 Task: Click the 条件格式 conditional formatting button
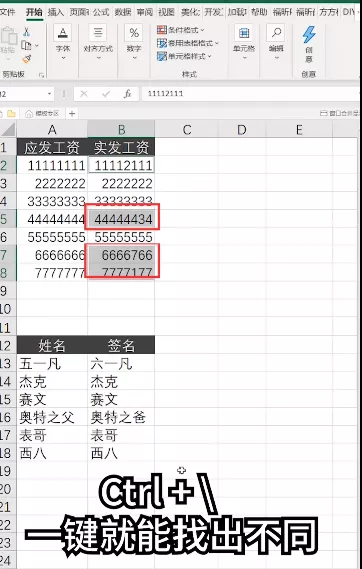181,30
